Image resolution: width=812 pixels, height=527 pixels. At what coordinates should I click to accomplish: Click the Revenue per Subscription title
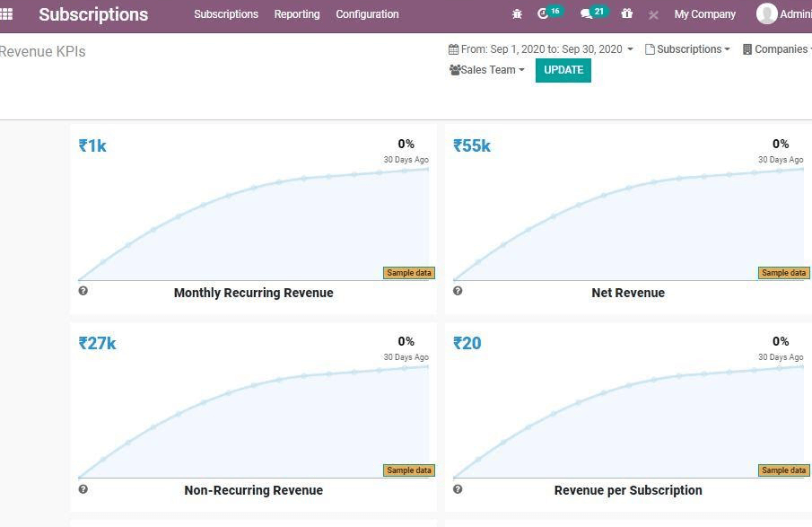click(628, 490)
